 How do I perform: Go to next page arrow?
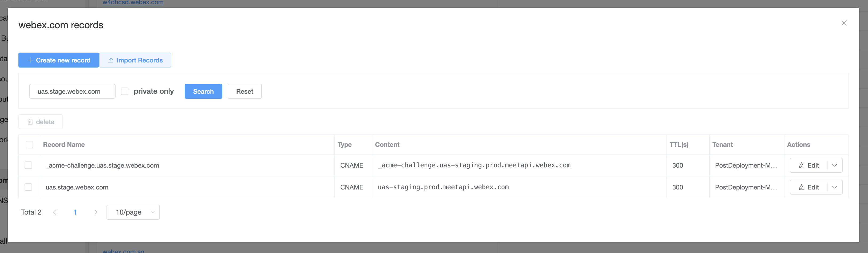[96, 212]
